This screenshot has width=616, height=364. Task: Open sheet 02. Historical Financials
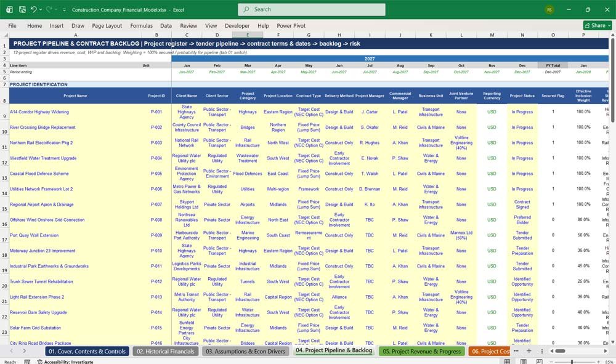[165, 352]
